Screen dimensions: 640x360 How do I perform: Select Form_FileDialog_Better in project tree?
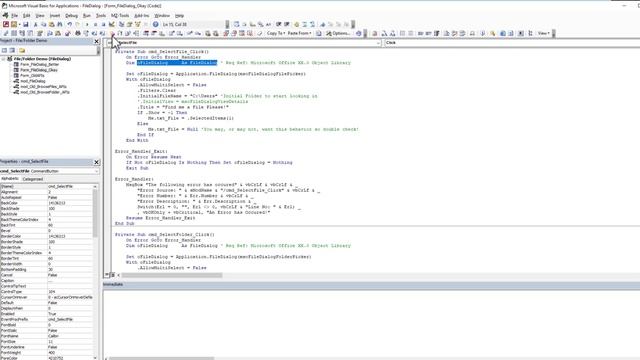coord(39,64)
